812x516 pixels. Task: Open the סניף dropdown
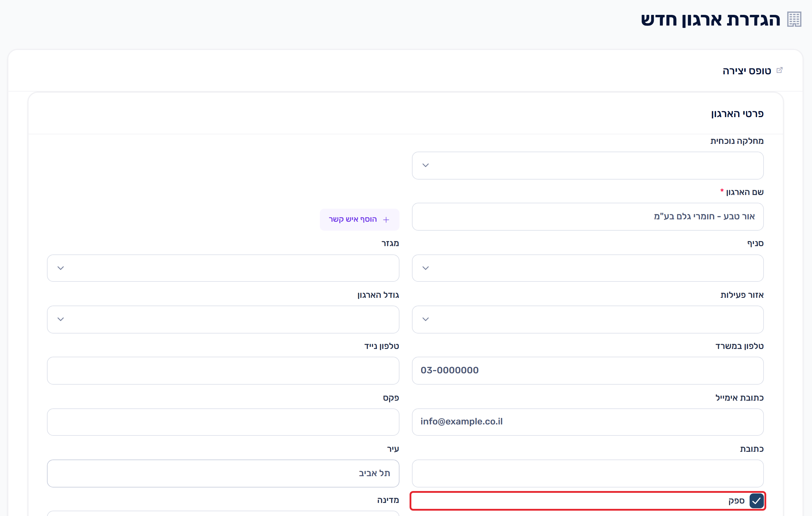coord(588,268)
